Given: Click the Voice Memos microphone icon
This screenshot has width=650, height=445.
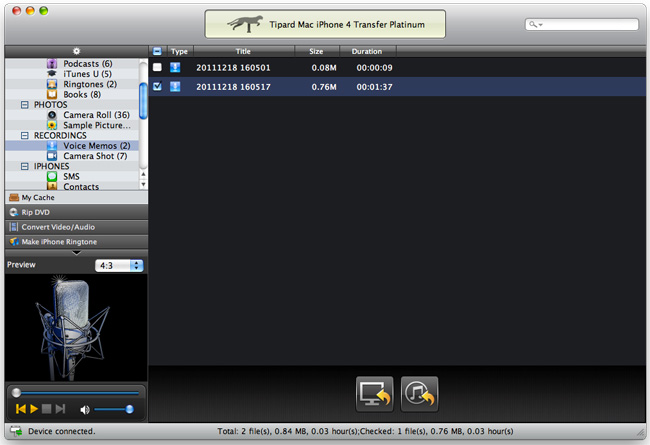Looking at the screenshot, I should click(x=52, y=146).
